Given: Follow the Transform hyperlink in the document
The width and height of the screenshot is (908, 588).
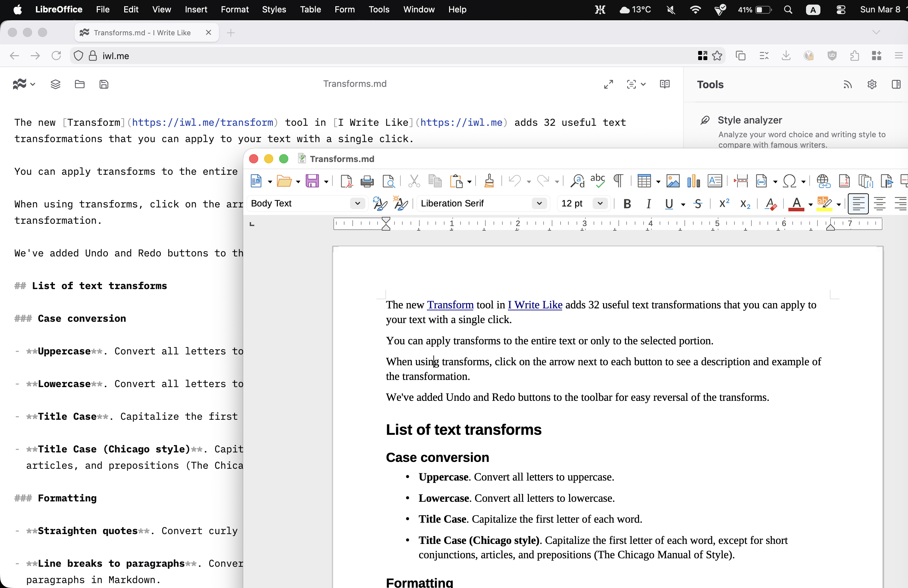Looking at the screenshot, I should tap(450, 305).
